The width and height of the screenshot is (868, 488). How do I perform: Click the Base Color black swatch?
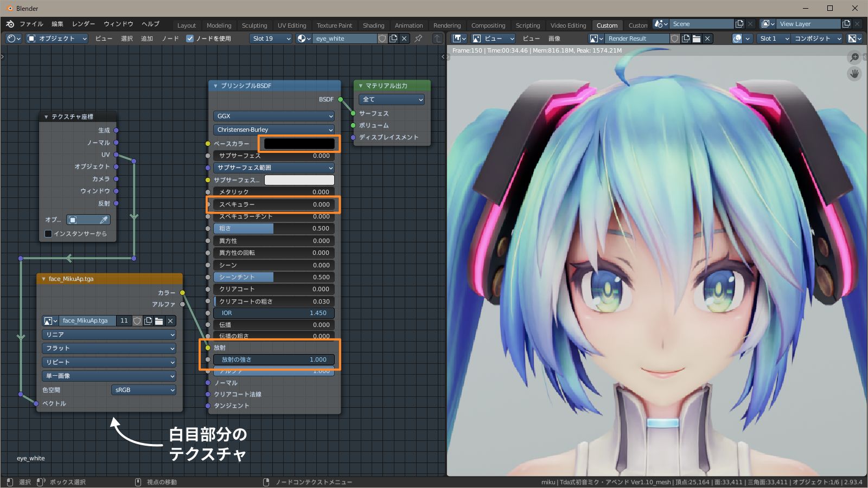coord(299,144)
